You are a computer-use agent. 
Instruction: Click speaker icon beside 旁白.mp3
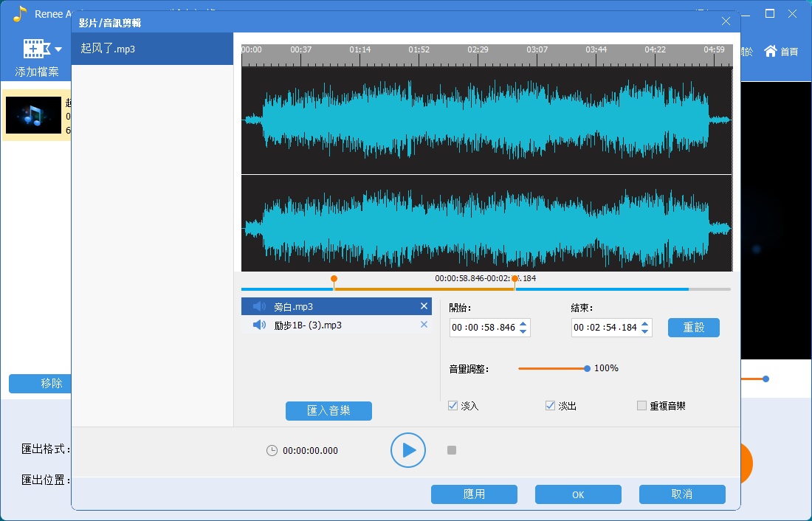[x=259, y=306]
